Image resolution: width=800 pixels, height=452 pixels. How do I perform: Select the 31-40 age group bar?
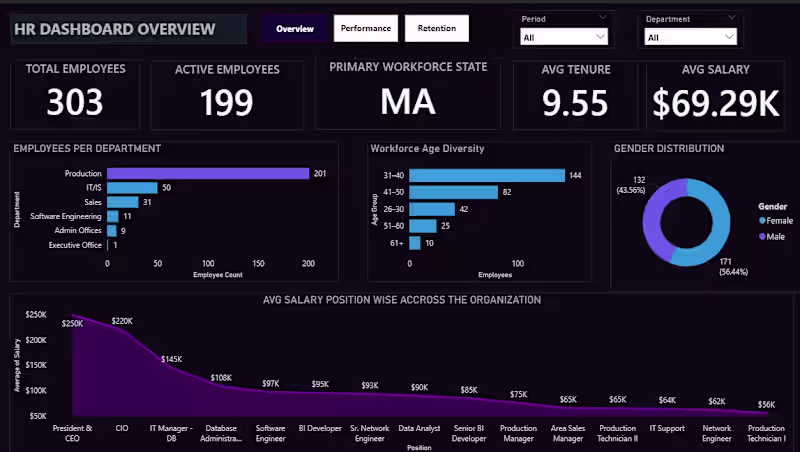pyautogui.click(x=487, y=175)
